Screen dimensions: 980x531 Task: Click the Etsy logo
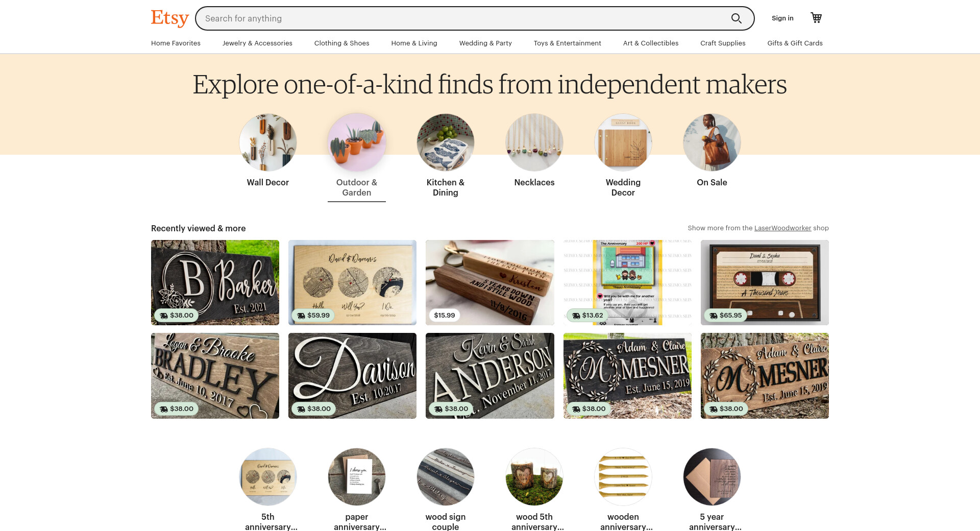[170, 18]
